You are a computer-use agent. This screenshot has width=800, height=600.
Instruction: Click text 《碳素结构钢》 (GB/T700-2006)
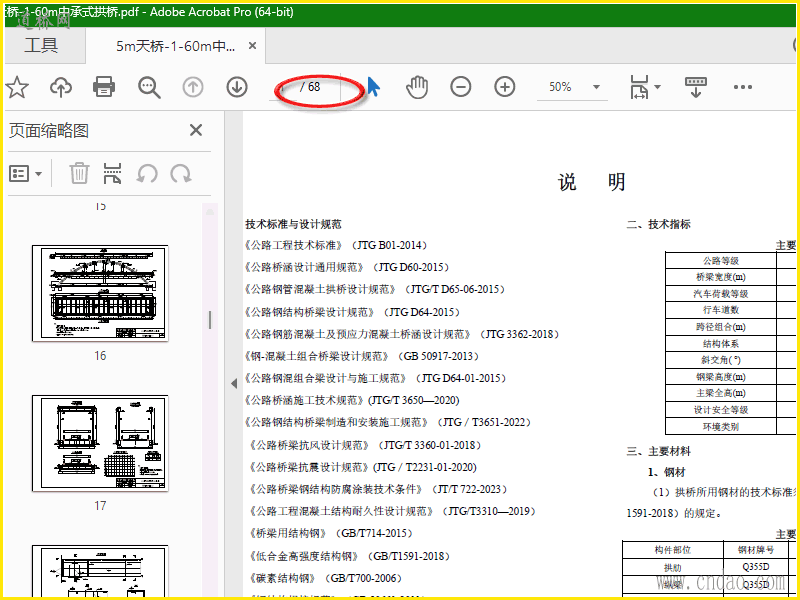pyautogui.click(x=326, y=579)
